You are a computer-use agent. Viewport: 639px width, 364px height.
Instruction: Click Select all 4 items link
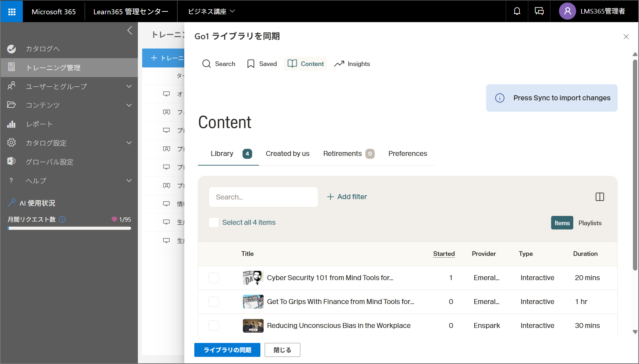(249, 222)
